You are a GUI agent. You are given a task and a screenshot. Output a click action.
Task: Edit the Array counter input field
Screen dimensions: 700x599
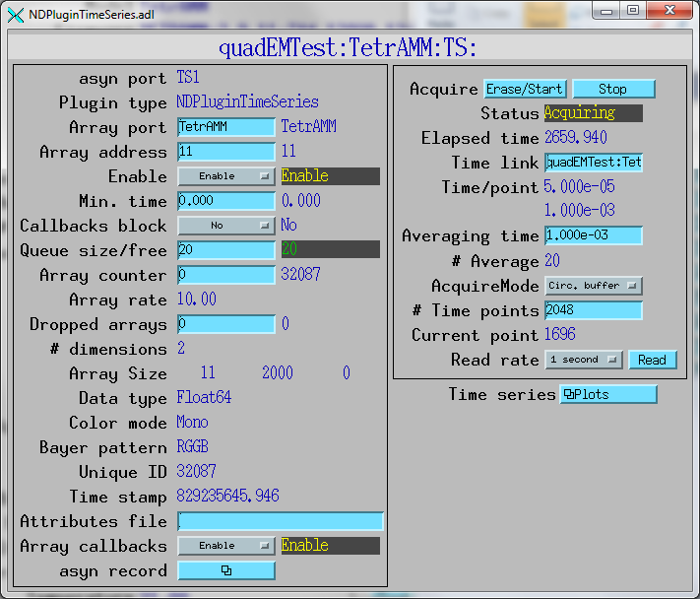(x=226, y=275)
